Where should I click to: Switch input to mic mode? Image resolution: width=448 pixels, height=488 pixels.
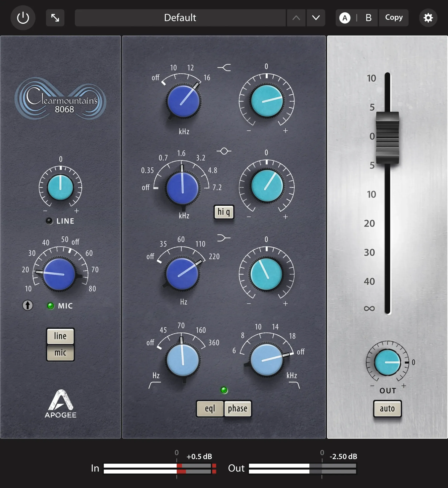tap(60, 353)
